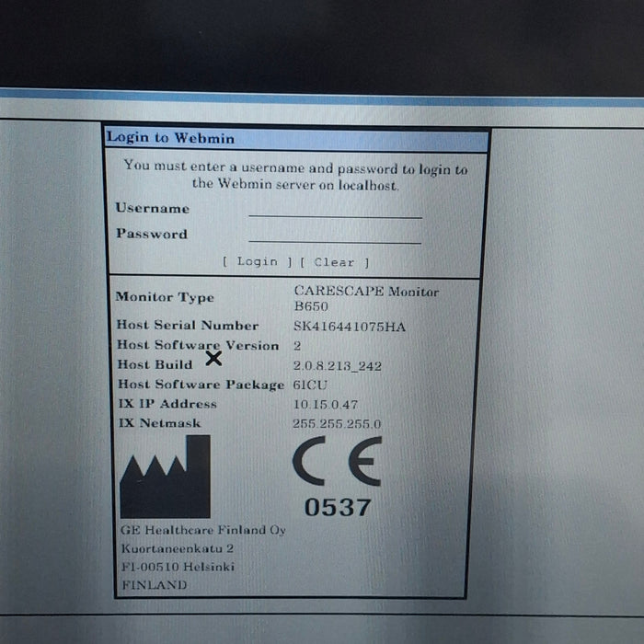The height and width of the screenshot is (644, 644).
Task: Select host build value 2.0.8.213_242
Action: (x=337, y=366)
